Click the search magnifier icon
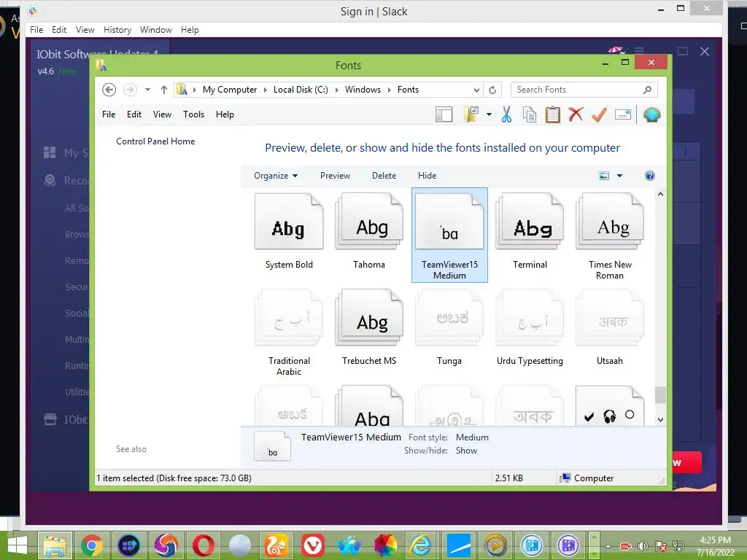 pos(648,90)
